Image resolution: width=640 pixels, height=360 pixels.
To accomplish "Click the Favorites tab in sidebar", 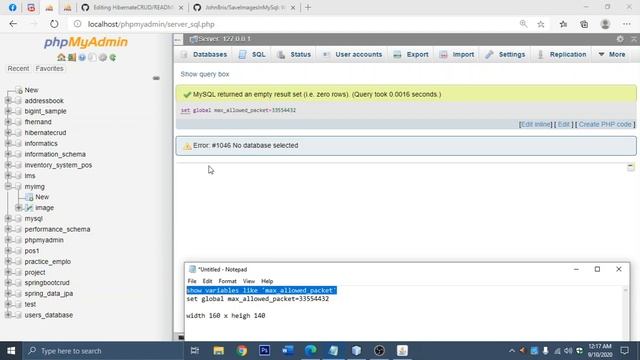I will tap(49, 69).
